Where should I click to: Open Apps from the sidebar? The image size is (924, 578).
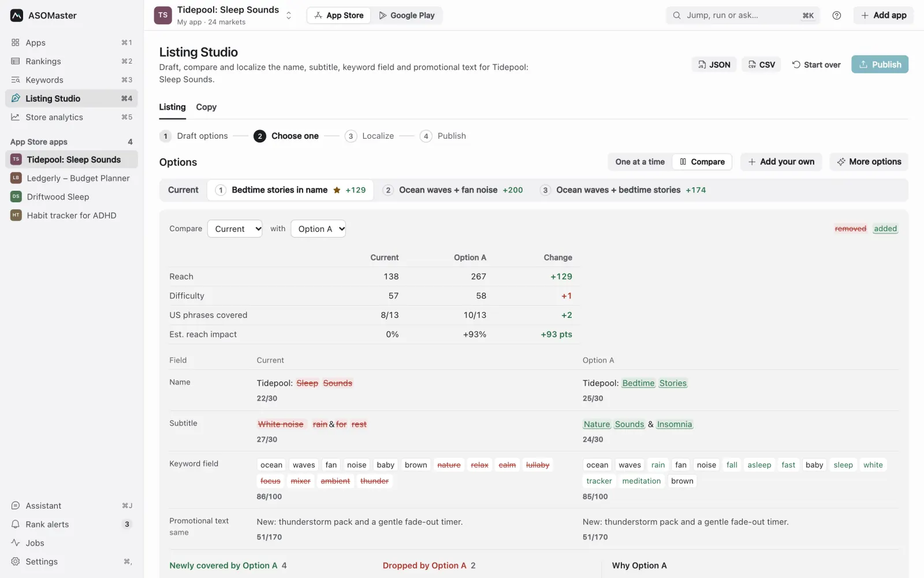(72, 43)
